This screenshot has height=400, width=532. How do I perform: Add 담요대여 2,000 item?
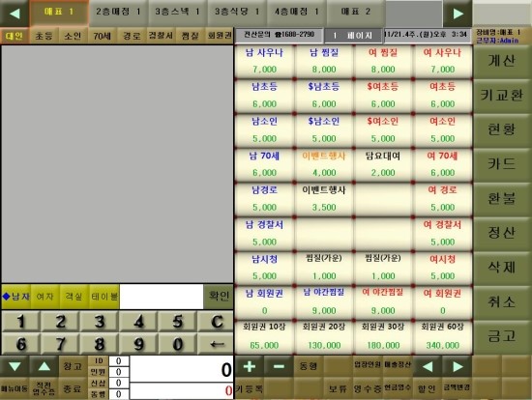tap(383, 164)
